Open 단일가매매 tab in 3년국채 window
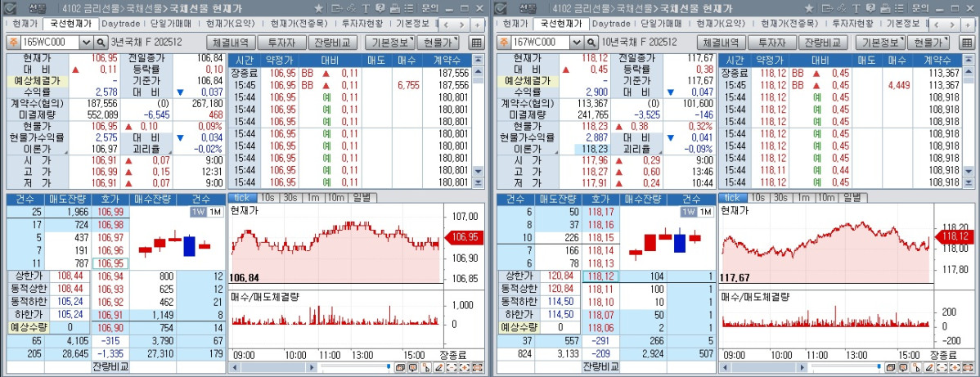 [x=171, y=24]
